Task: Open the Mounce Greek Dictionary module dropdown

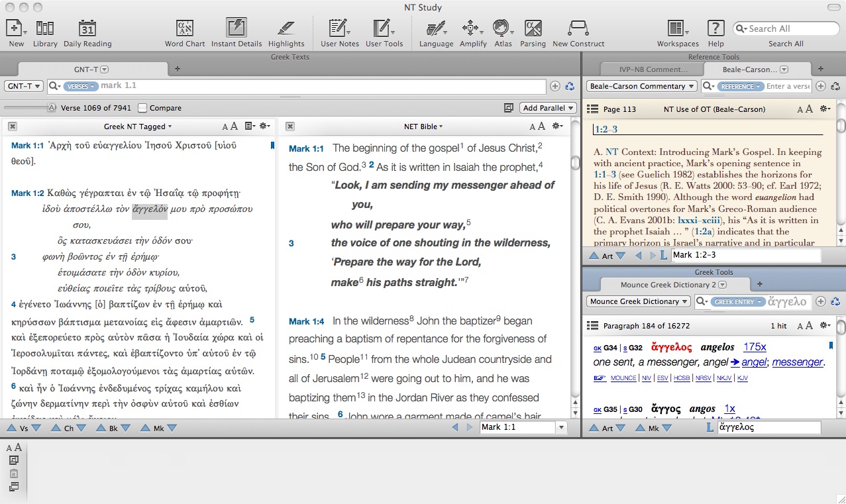Action: (638, 301)
